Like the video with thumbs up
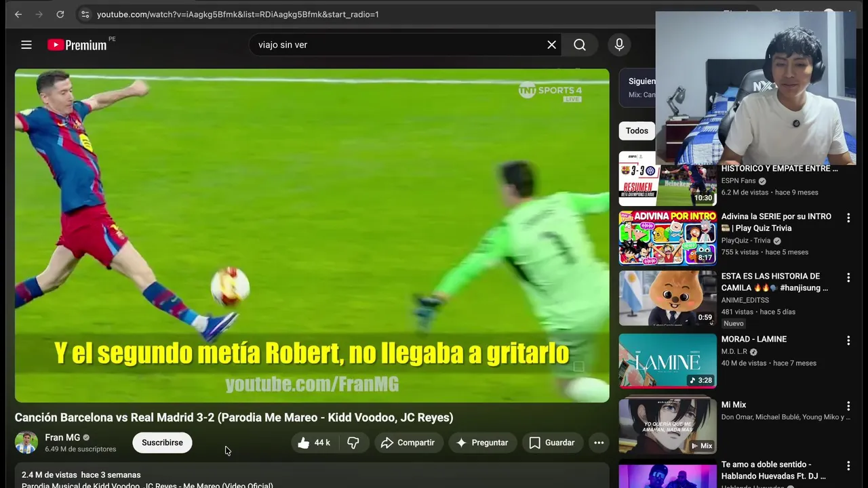The width and height of the screenshot is (868, 488). coord(315,443)
